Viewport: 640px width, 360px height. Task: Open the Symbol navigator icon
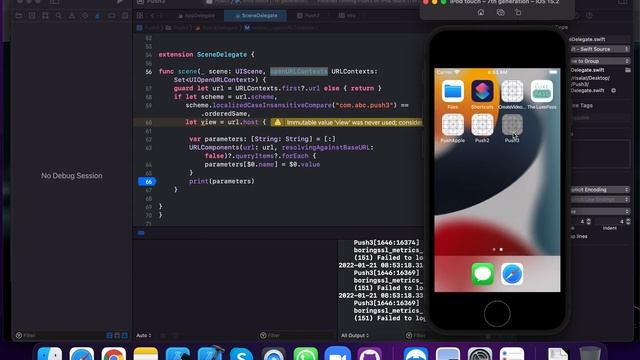click(45, 16)
